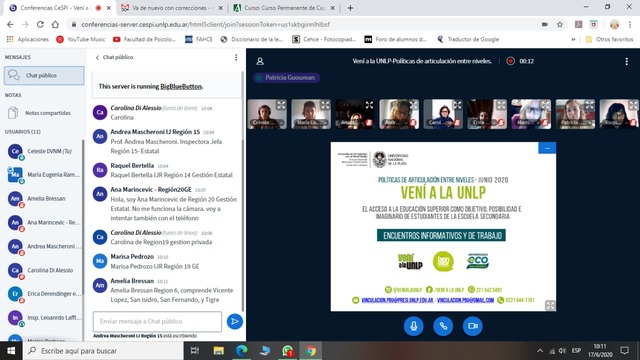
Task: Collapse the Chat público panel with the back arrow
Action: [x=97, y=58]
